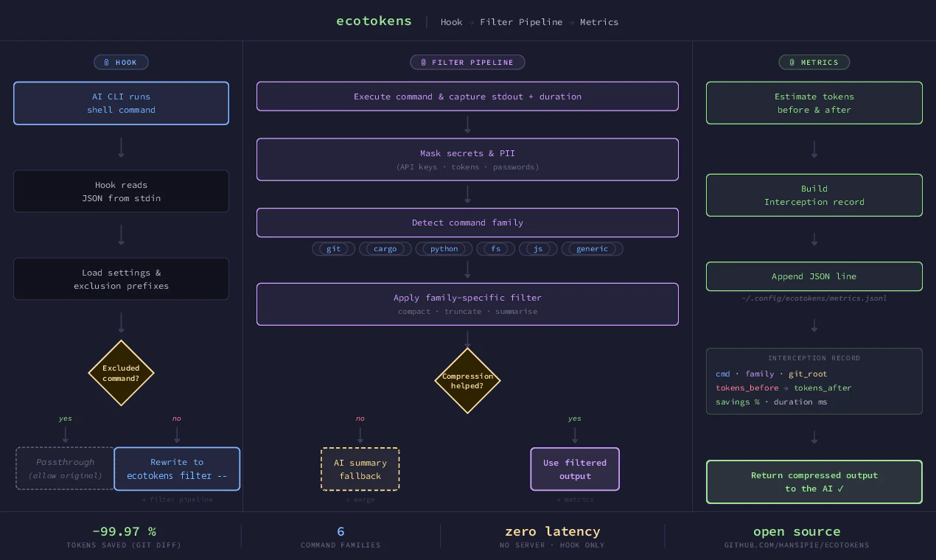Screen dimensions: 936x560
Task: Click the 'Compression helped?' decision diamond
Action: pos(467,381)
